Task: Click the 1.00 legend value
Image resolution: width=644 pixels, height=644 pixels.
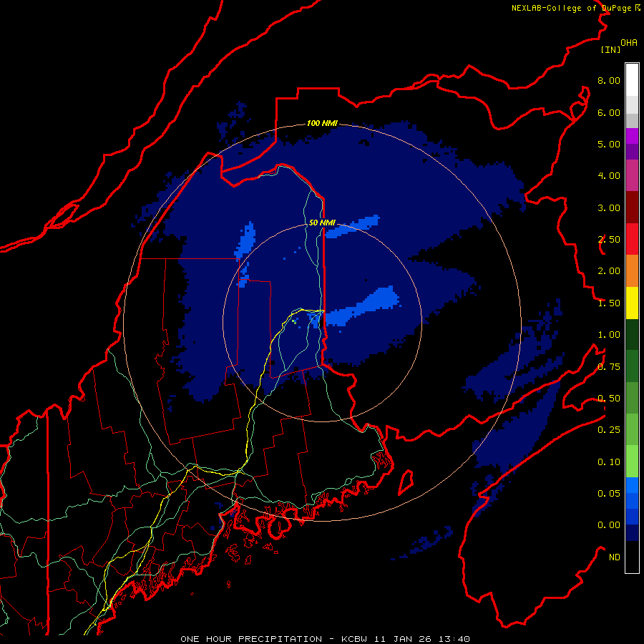Action: [x=609, y=335]
